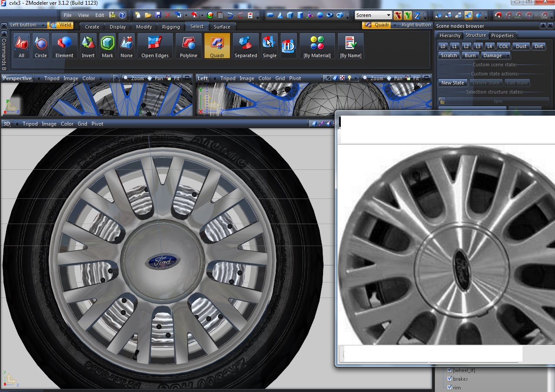The image size is (555, 392).
Task: Choose the Separated selection tool
Action: (x=245, y=46)
